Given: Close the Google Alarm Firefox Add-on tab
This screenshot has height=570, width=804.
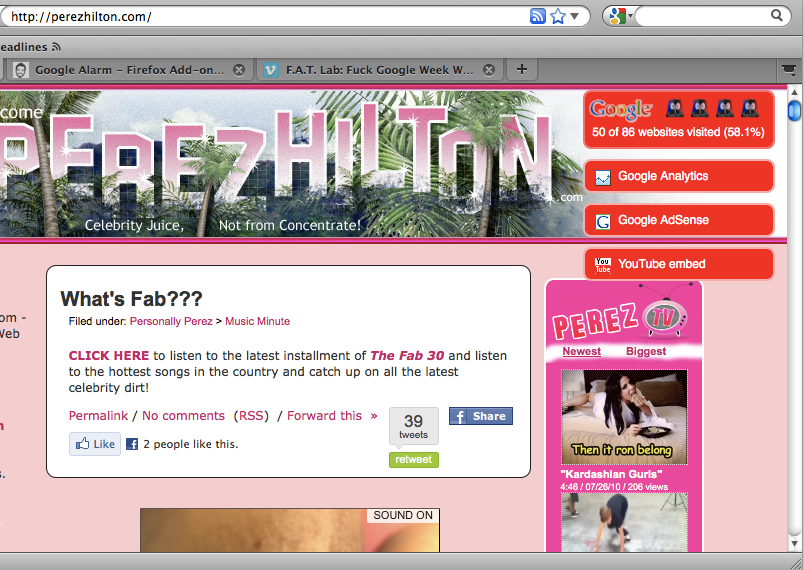Looking at the screenshot, I should coord(239,70).
